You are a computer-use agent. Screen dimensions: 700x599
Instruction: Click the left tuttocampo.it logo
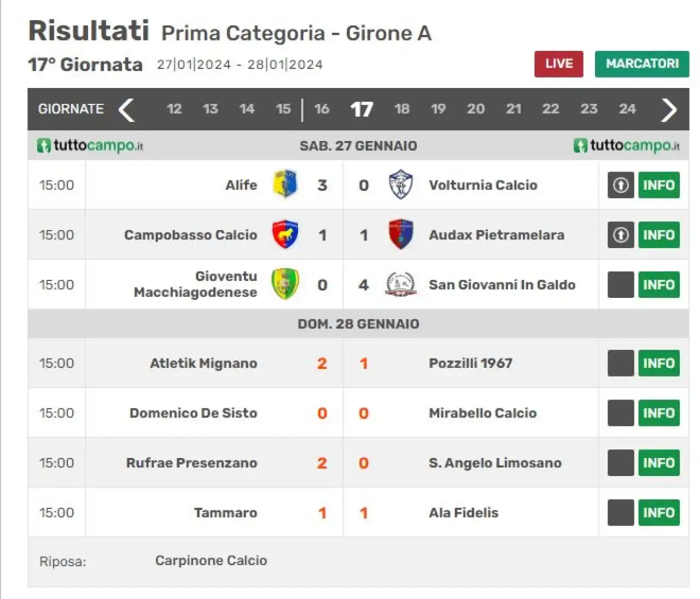point(90,145)
